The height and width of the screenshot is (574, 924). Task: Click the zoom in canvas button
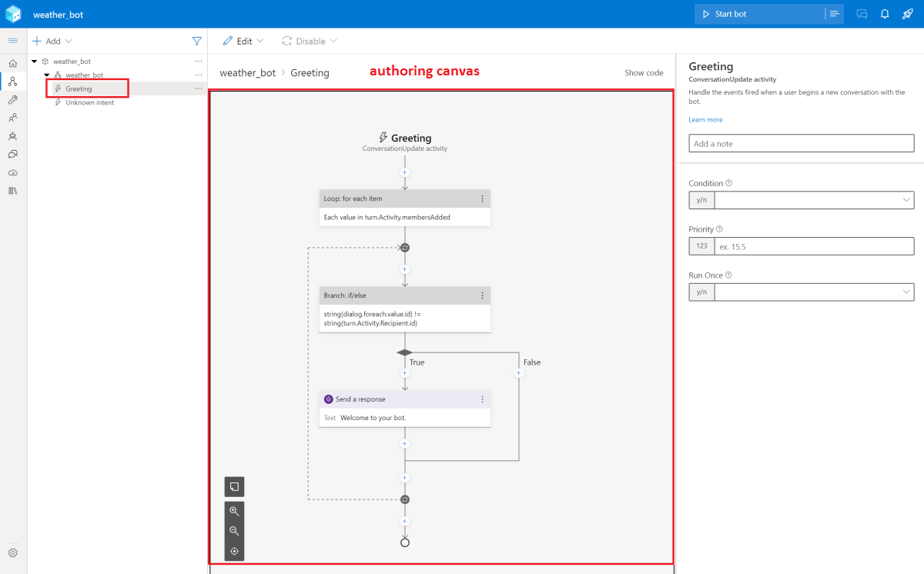pos(234,511)
